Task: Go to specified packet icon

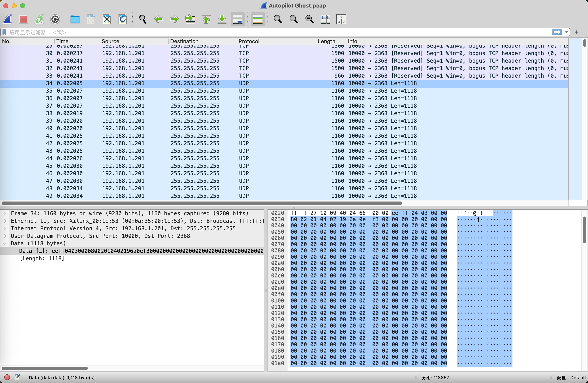Action: coord(190,19)
